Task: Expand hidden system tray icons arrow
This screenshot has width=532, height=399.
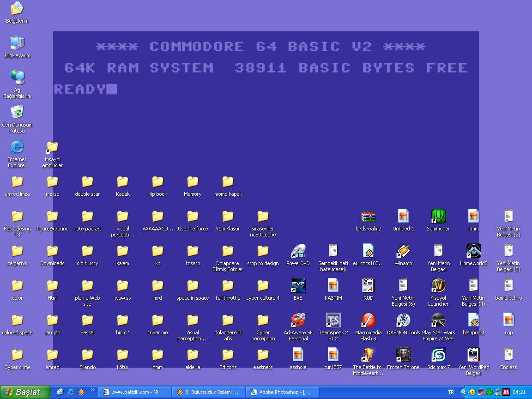Action: click(x=464, y=392)
